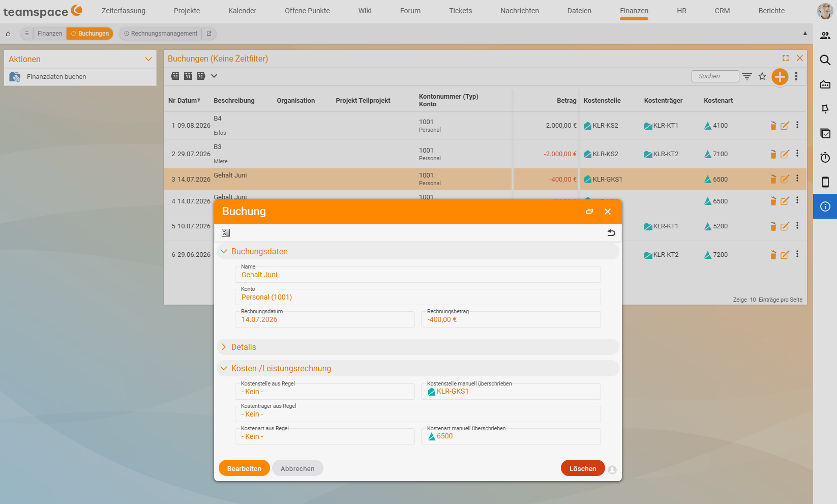
Task: Expand the Details section
Action: [224, 347]
